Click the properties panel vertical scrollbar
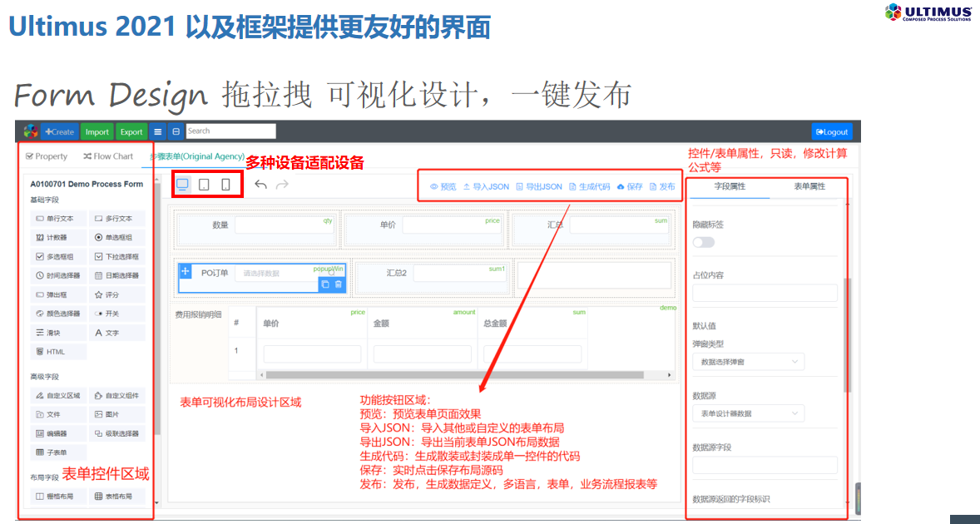Screen dimensions: 980x524 pos(848,335)
